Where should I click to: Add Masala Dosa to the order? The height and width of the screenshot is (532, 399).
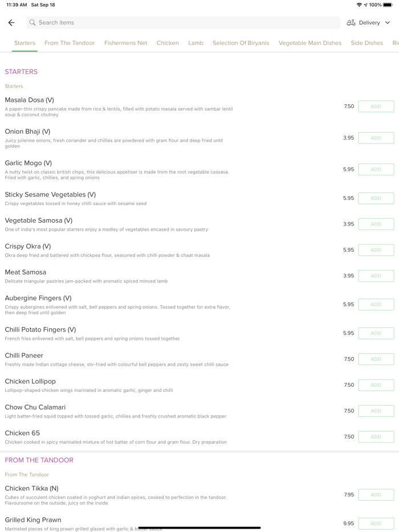tap(376, 107)
